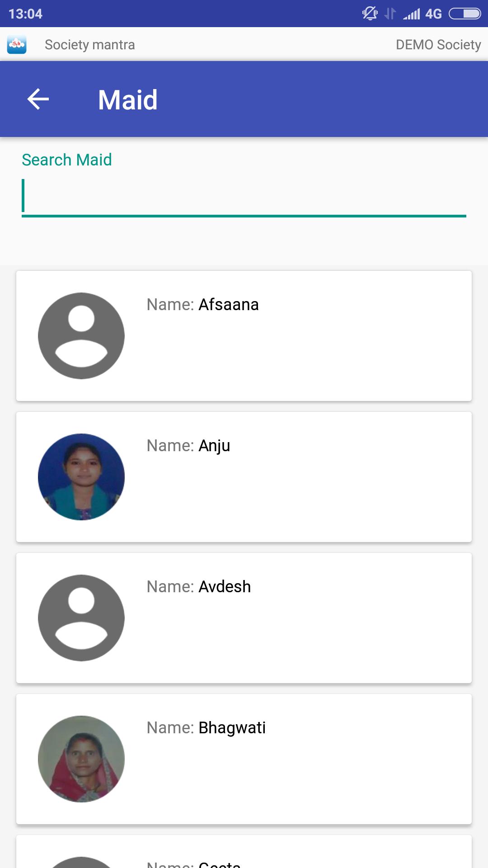Open Bhagwati's profile photo
This screenshot has height=868, width=488.
tap(81, 759)
